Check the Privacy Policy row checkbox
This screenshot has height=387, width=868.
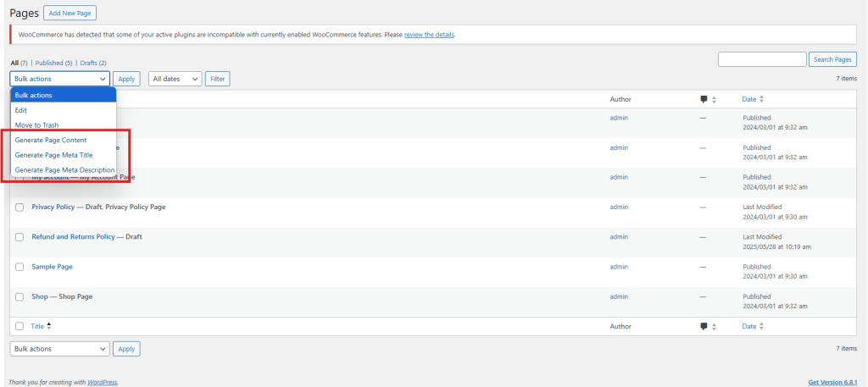click(19, 207)
